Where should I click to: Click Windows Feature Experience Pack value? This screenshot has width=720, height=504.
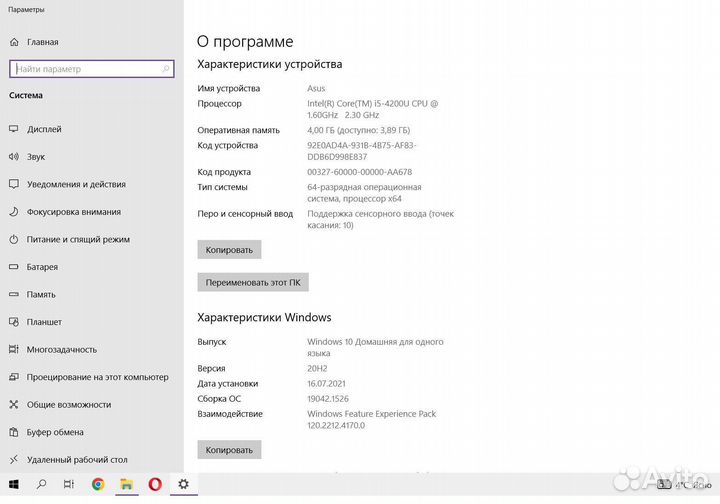371,420
